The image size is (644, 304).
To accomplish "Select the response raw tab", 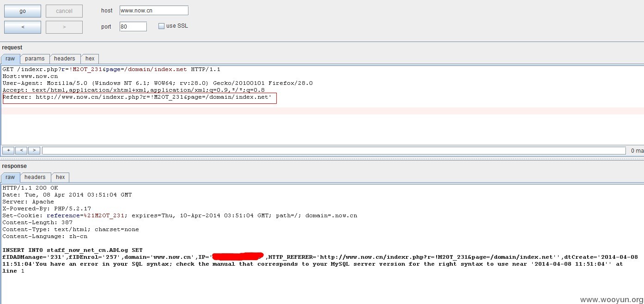I will [10, 177].
